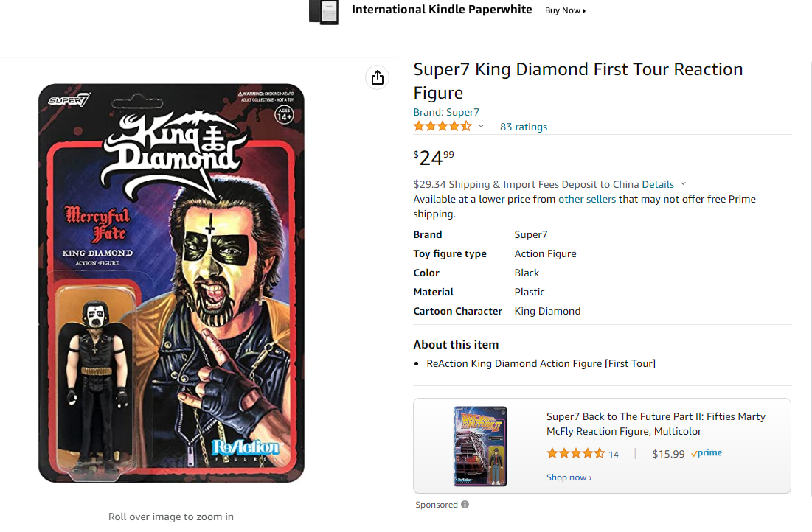Click the product's orange star rating

click(x=442, y=127)
